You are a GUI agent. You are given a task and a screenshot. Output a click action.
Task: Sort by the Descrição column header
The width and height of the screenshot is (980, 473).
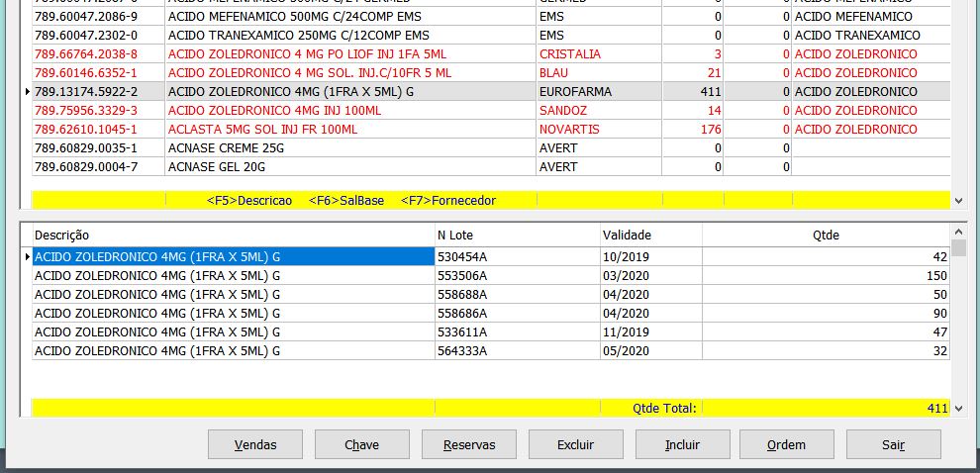coord(233,236)
